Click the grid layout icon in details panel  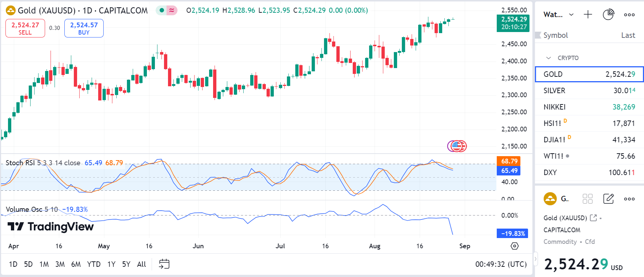tap(587, 199)
